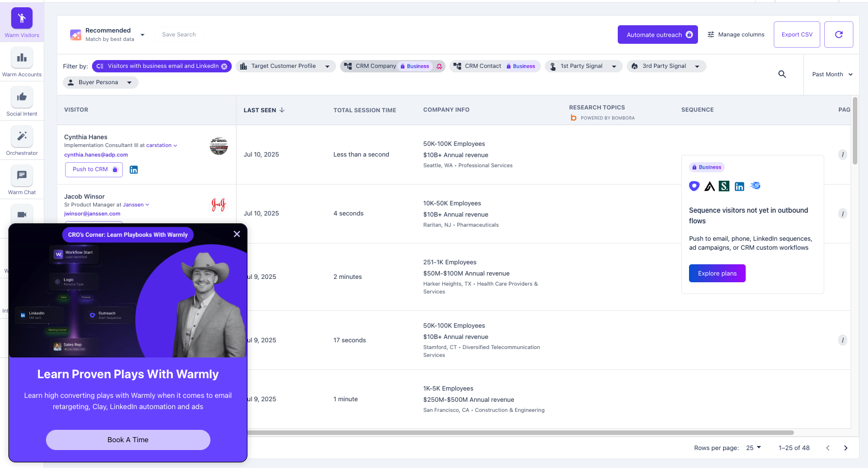Open Social Intent section
Image resolution: width=868 pixels, height=468 pixels.
(22, 102)
